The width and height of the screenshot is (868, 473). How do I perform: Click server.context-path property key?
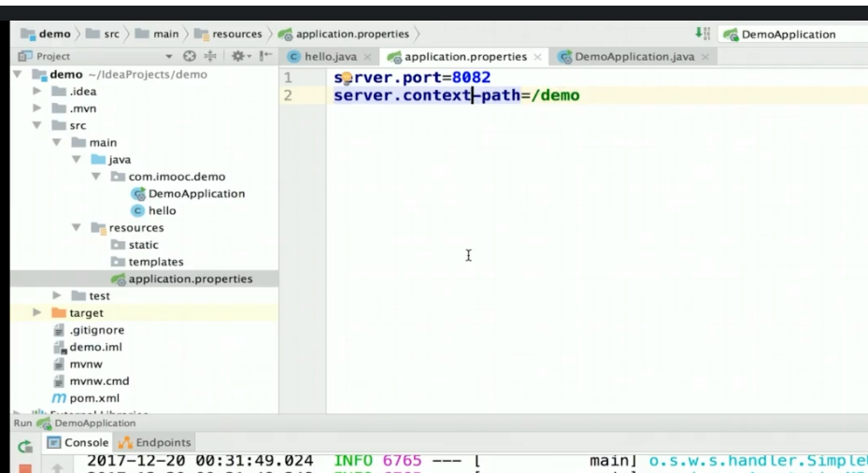click(x=427, y=95)
